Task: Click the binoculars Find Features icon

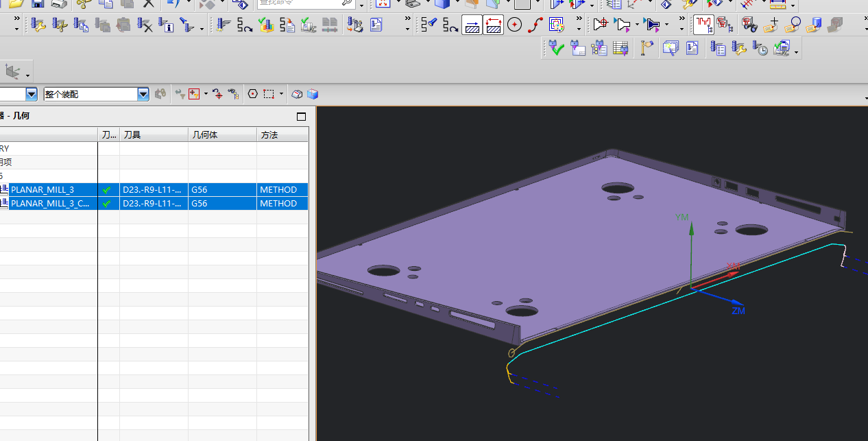Action: [x=750, y=25]
